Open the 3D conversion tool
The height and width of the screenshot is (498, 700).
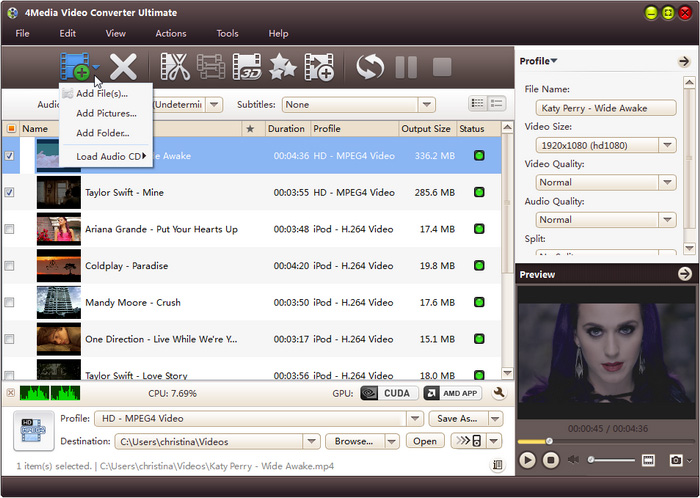pyautogui.click(x=247, y=67)
